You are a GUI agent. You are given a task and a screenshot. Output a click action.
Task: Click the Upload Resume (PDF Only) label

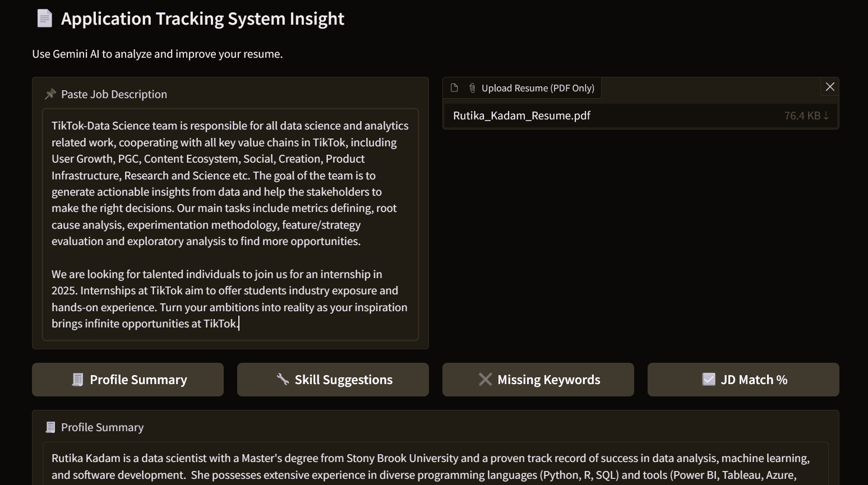(x=537, y=88)
